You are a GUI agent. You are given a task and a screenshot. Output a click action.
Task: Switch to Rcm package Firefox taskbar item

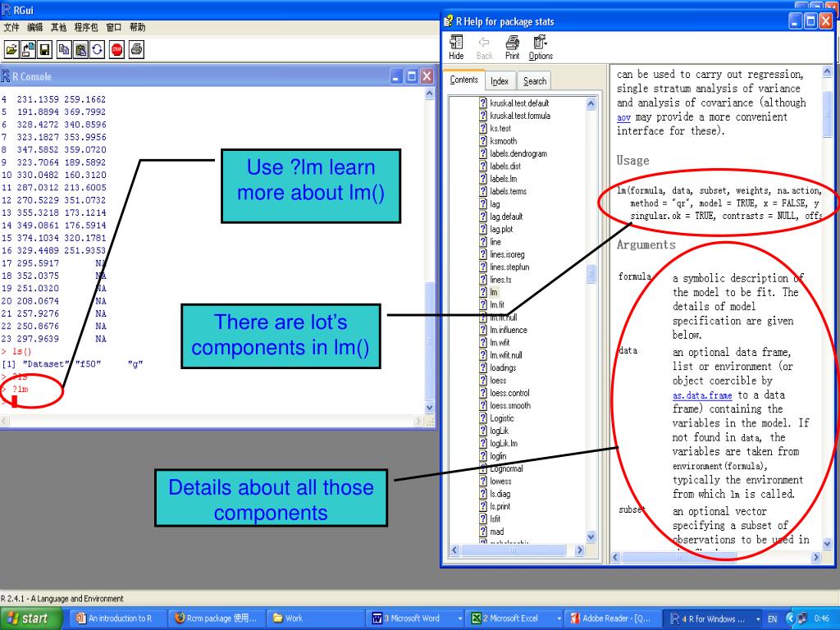pos(217,619)
